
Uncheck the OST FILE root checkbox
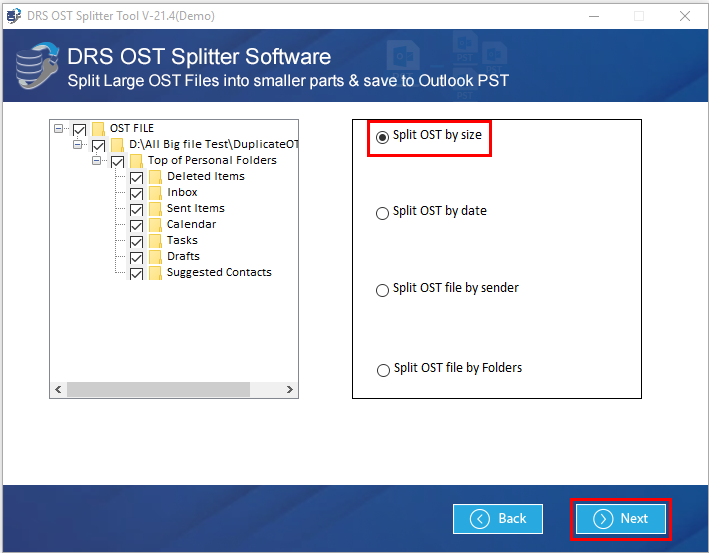tap(80, 130)
